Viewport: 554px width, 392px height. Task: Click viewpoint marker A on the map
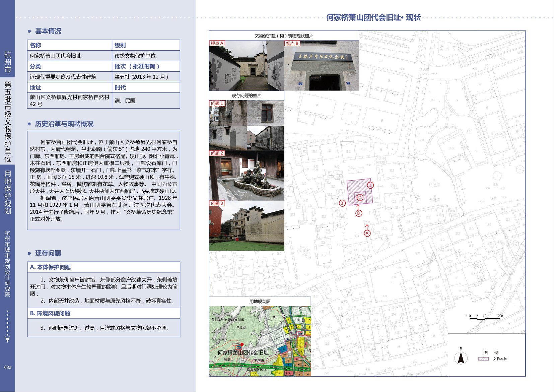pos(367,233)
